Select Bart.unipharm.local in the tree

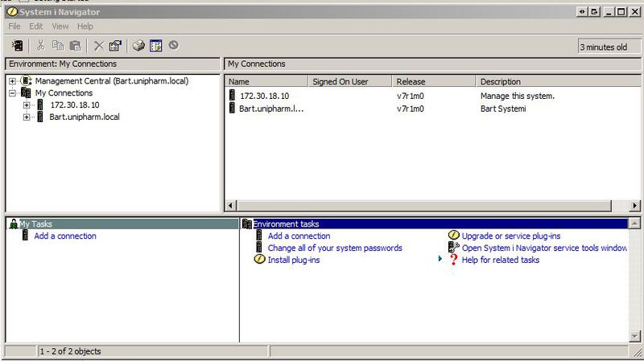(x=85, y=117)
